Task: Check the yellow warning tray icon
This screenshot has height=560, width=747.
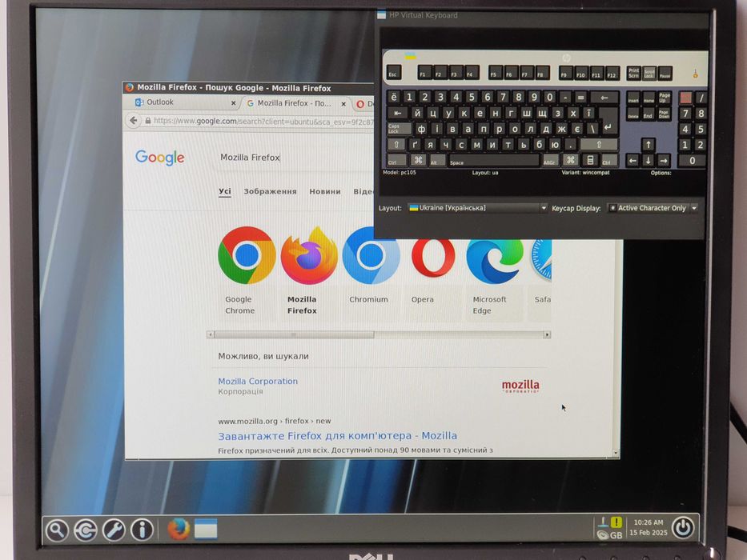Action: pos(616,522)
